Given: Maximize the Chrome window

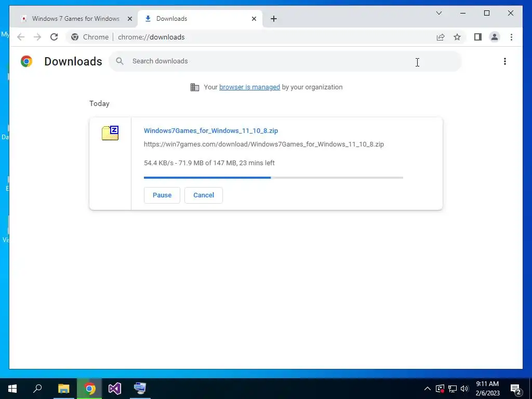Looking at the screenshot, I should [486, 13].
